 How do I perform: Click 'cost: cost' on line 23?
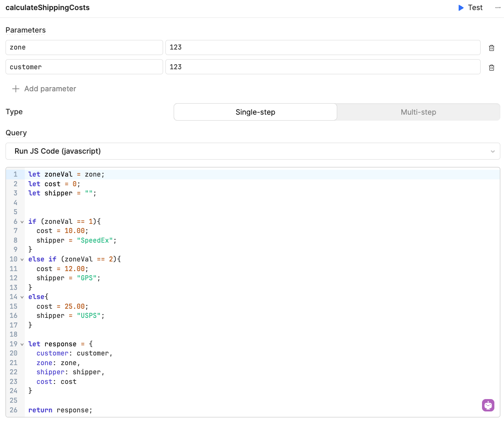pyautogui.click(x=56, y=382)
